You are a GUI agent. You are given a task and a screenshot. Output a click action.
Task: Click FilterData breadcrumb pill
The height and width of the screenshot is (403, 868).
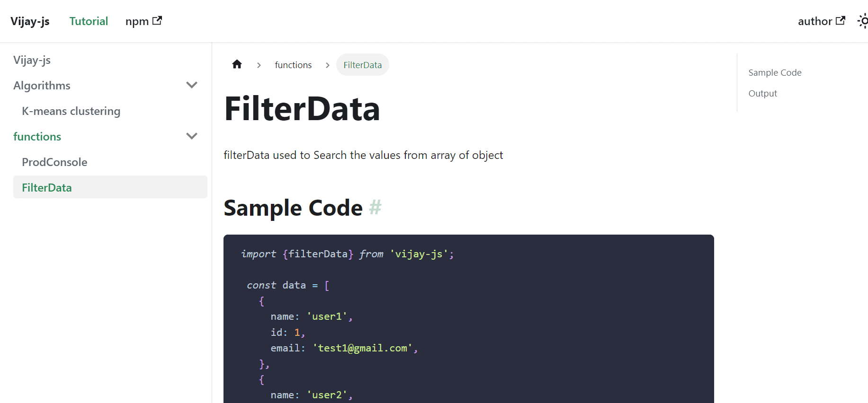(x=362, y=65)
